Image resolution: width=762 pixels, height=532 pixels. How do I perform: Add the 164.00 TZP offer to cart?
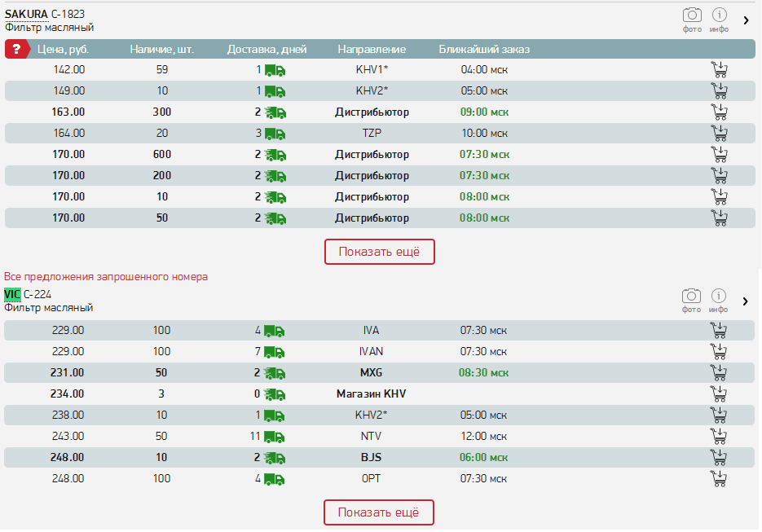(720, 133)
